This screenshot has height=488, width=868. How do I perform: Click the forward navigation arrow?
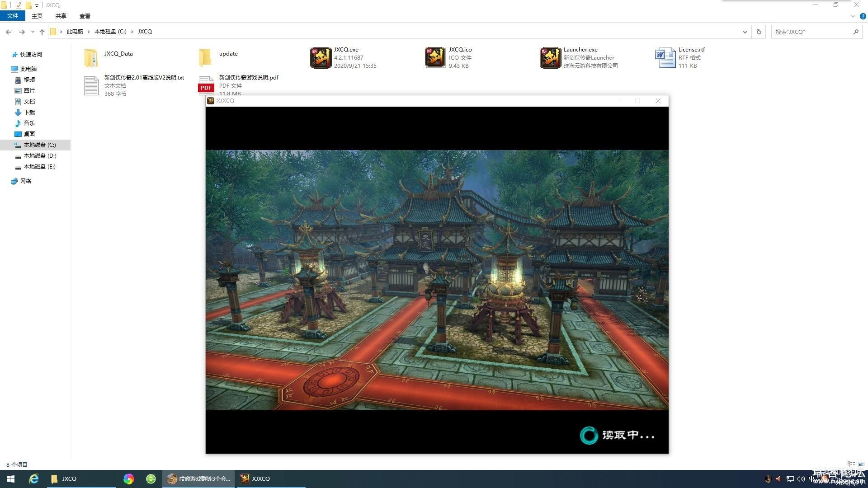[22, 32]
